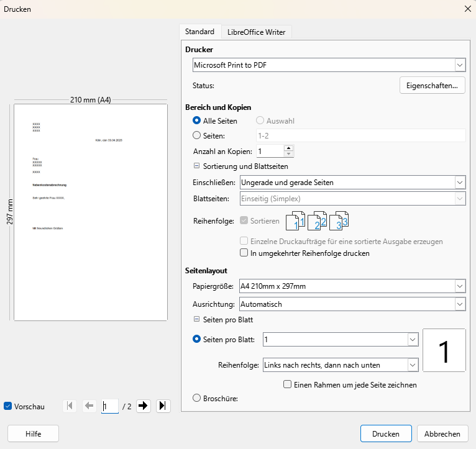Increase number of copies with up arrow
This screenshot has width=476, height=449.
[x=289, y=148]
